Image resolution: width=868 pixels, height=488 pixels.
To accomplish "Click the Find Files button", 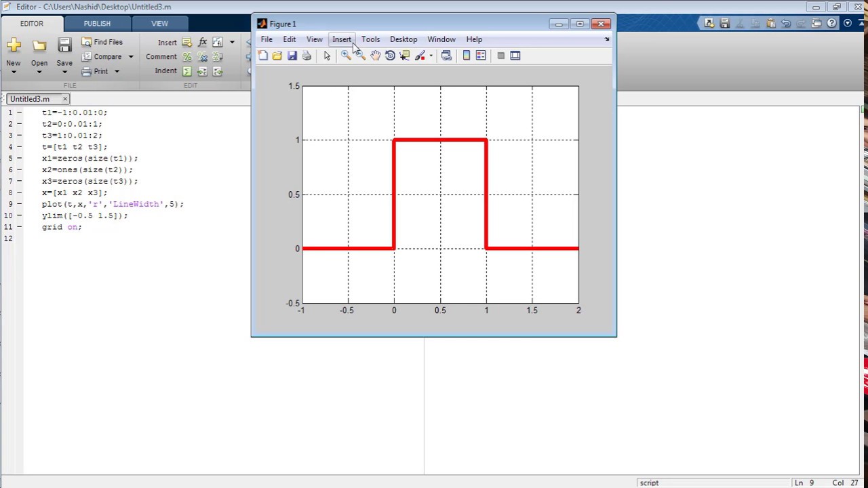I will pos(102,42).
